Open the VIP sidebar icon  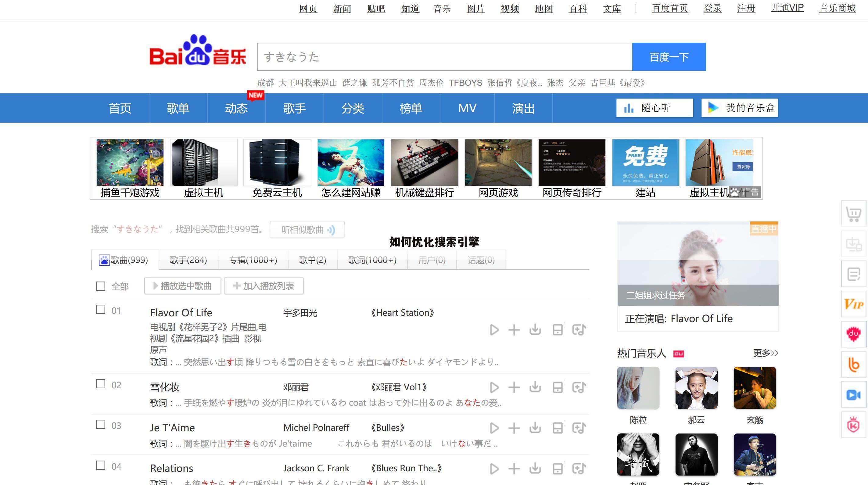(x=853, y=304)
